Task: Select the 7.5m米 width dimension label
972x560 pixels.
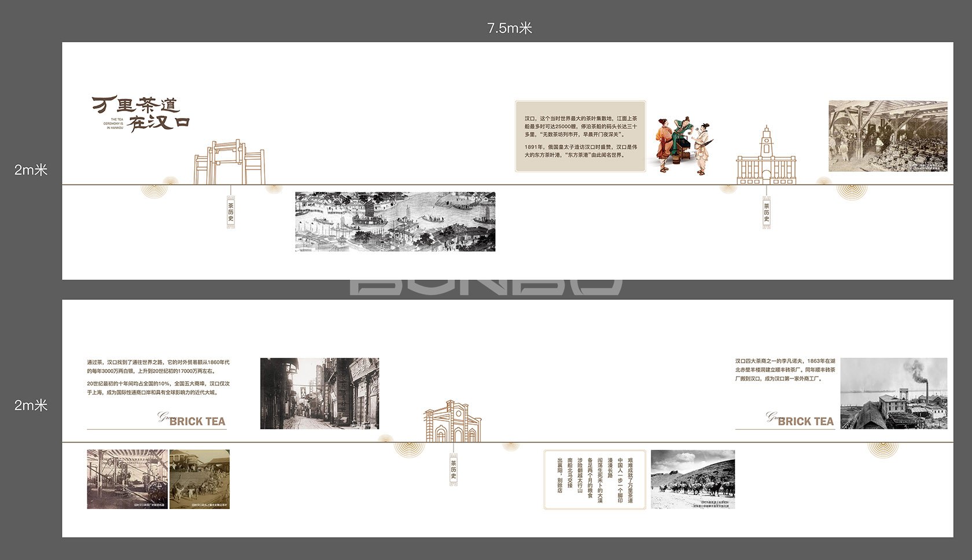Action: coord(509,28)
